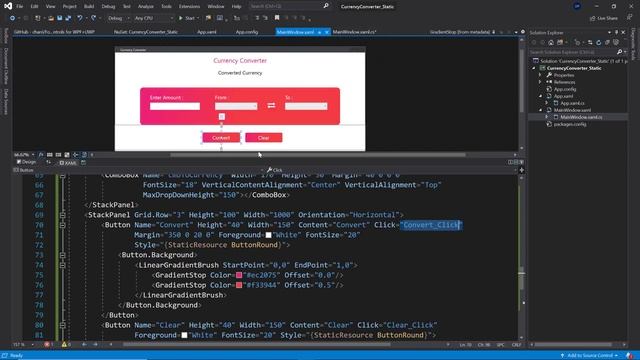This screenshot has width=640, height=360.
Task: Select App.config in Solution Explorer
Action: pos(565,89)
